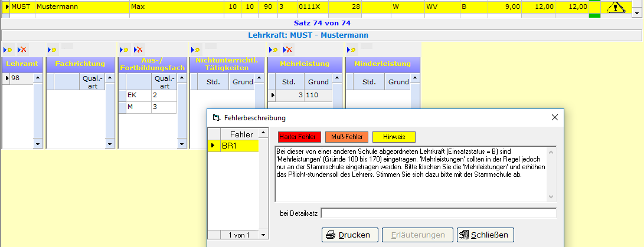The width and height of the screenshot is (644, 247).
Task: Click the Erläuterungen button
Action: (418, 235)
